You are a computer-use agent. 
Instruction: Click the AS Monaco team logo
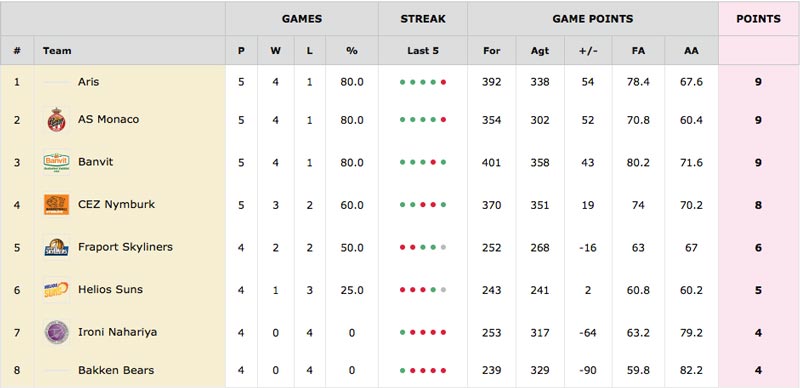(x=57, y=120)
